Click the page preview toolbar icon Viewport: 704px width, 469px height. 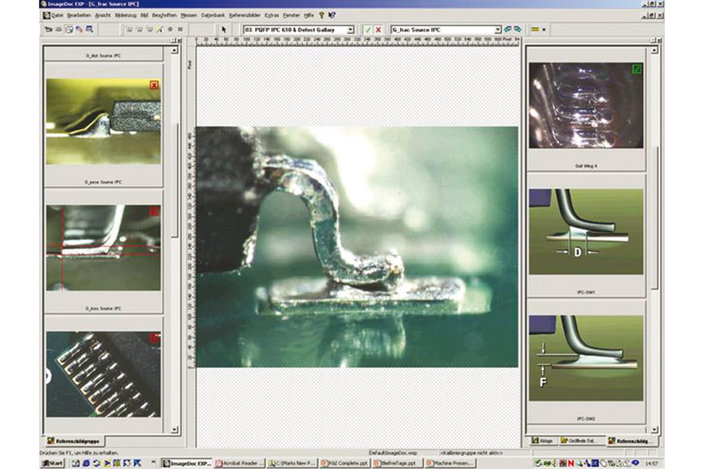coord(69,30)
